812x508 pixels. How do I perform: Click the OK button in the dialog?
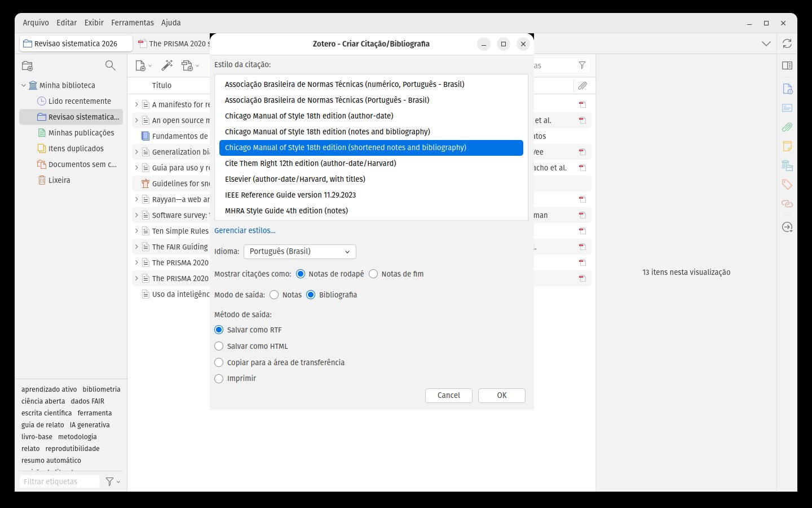(502, 395)
